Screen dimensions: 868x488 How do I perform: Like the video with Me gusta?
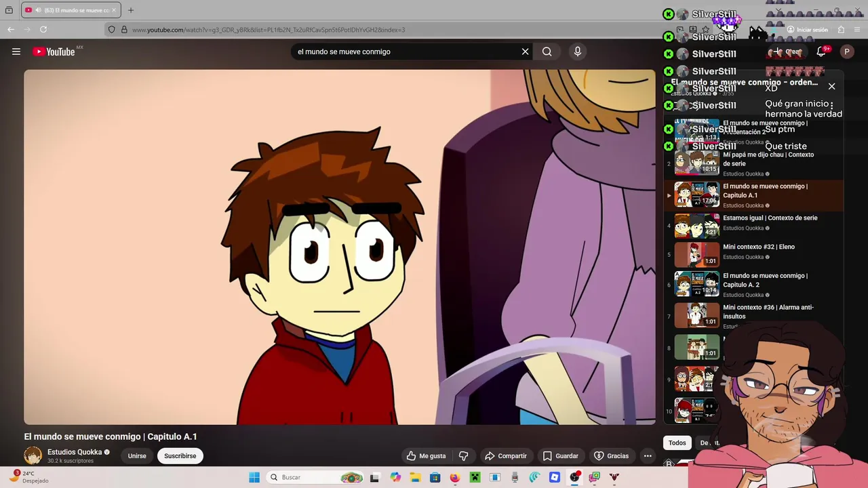tap(426, 455)
